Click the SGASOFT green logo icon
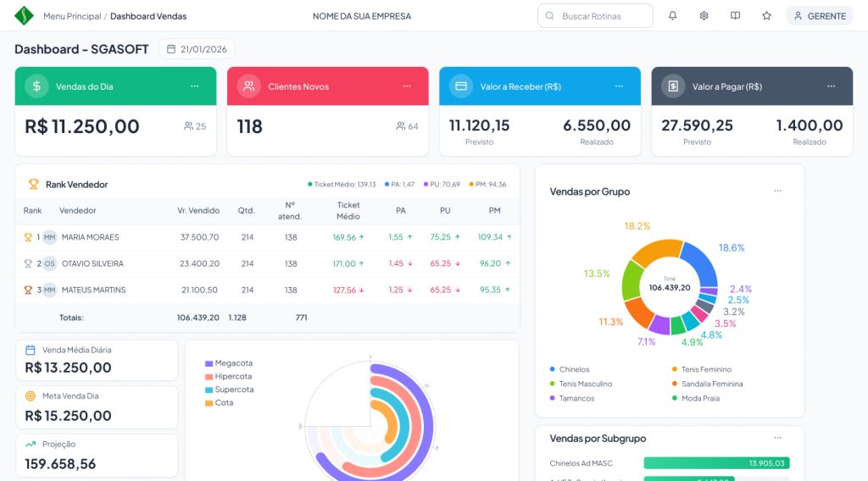 [x=24, y=16]
